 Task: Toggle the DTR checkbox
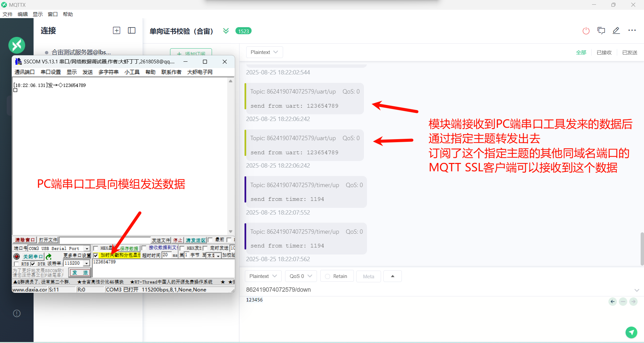[x=33, y=264]
